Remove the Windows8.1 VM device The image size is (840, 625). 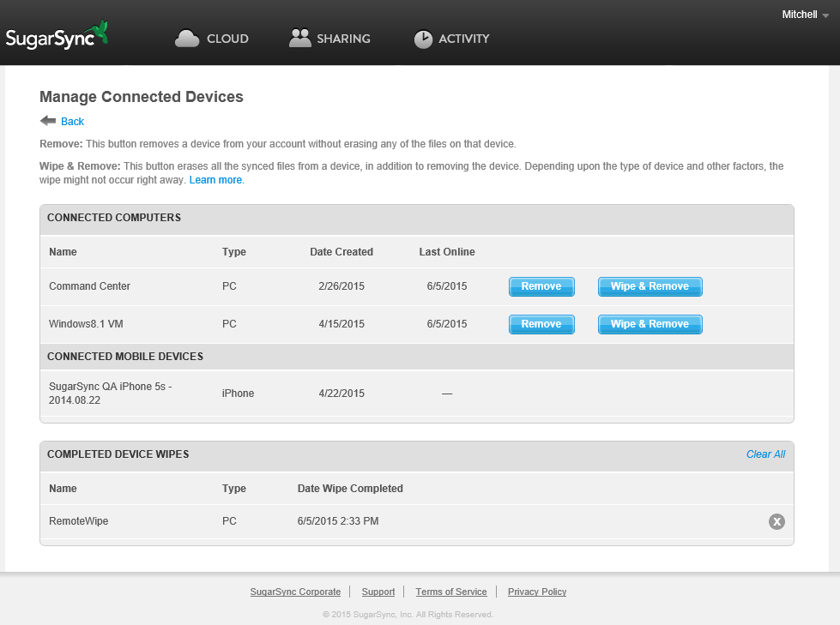tap(541, 324)
